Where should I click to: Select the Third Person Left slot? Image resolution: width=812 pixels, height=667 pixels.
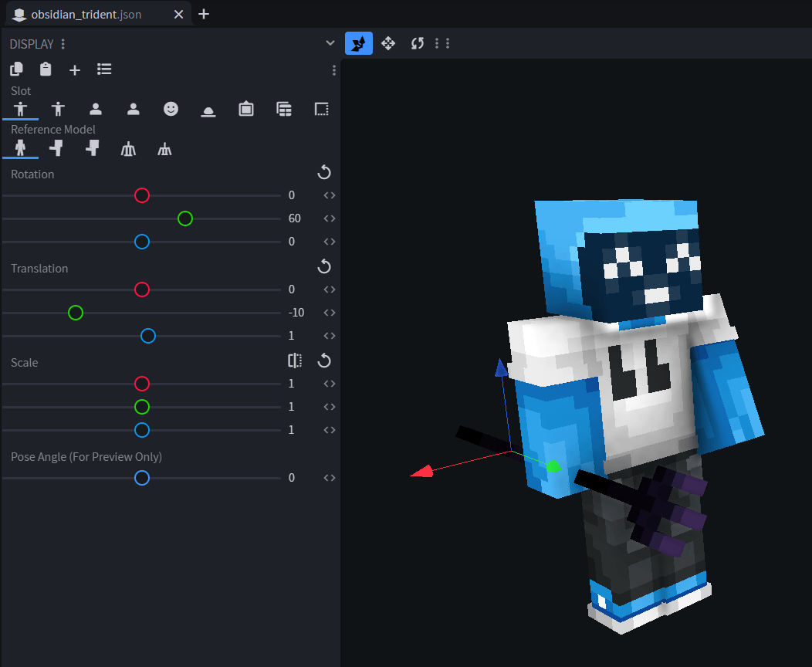click(58, 109)
